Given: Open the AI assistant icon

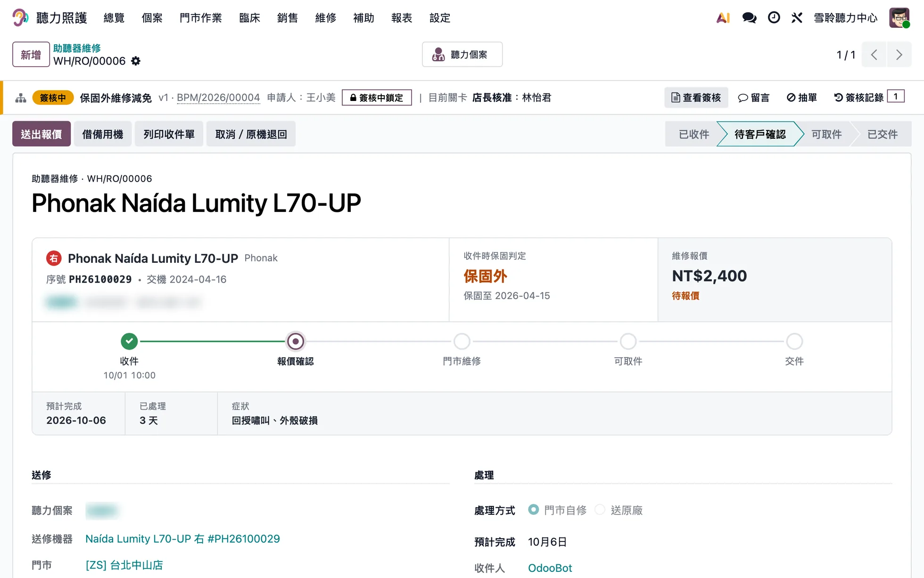Looking at the screenshot, I should (723, 18).
